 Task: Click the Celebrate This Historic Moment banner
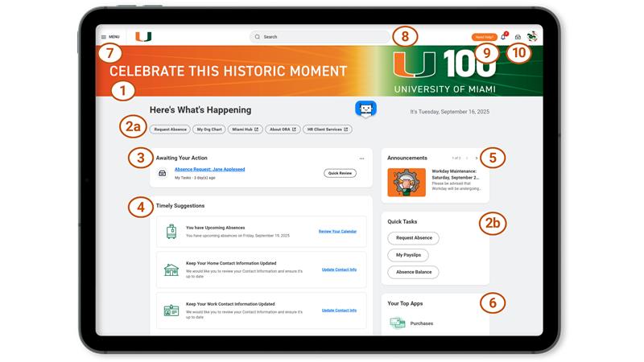click(319, 71)
